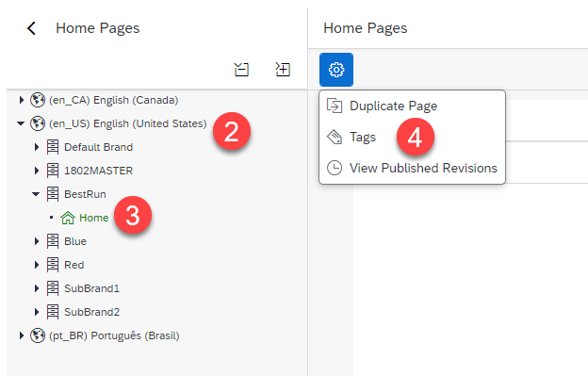Click the Blue group icon
Screen dimensions: 588x376
coord(53,241)
